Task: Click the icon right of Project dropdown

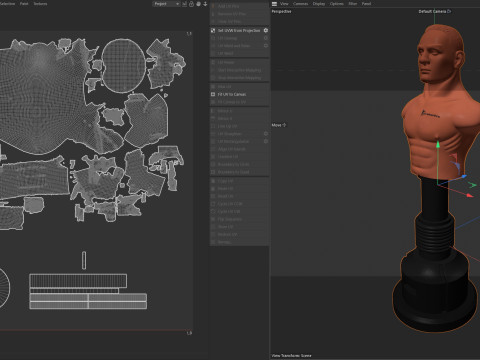Action: (x=184, y=4)
